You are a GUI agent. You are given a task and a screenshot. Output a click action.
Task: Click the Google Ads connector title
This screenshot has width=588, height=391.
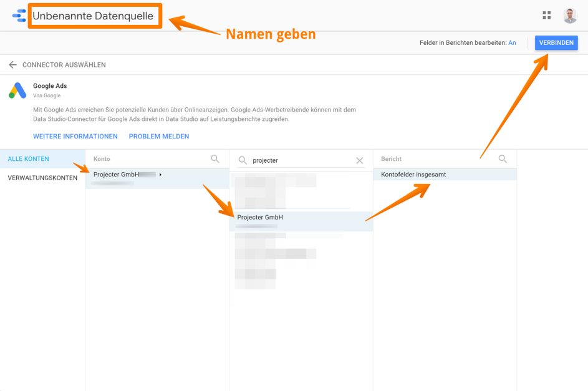pos(50,86)
